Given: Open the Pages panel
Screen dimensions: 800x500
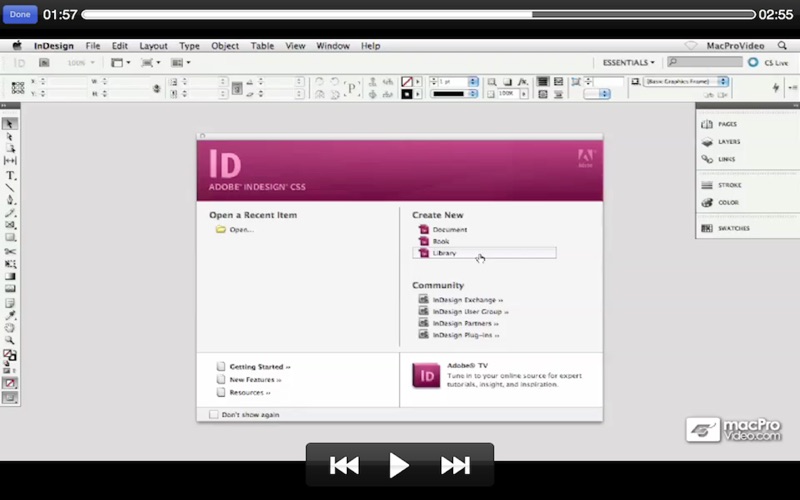Looking at the screenshot, I should [x=719, y=124].
